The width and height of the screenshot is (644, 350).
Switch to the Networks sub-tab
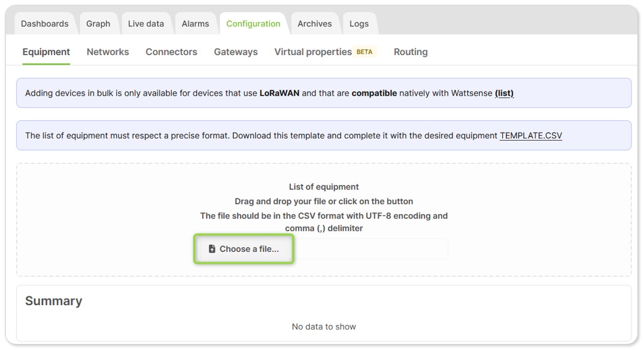108,52
